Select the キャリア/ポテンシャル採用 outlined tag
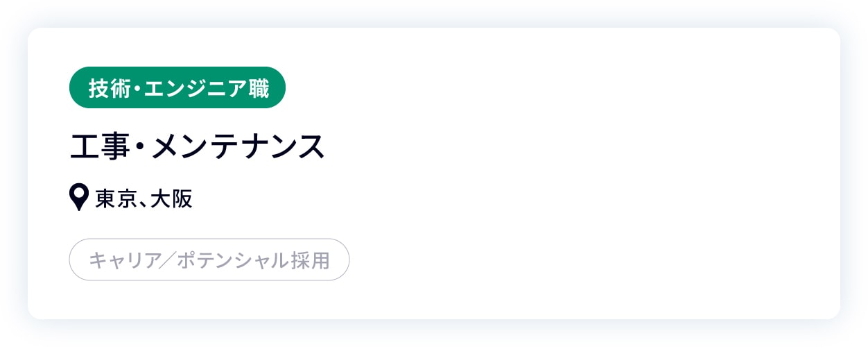 pos(209,260)
